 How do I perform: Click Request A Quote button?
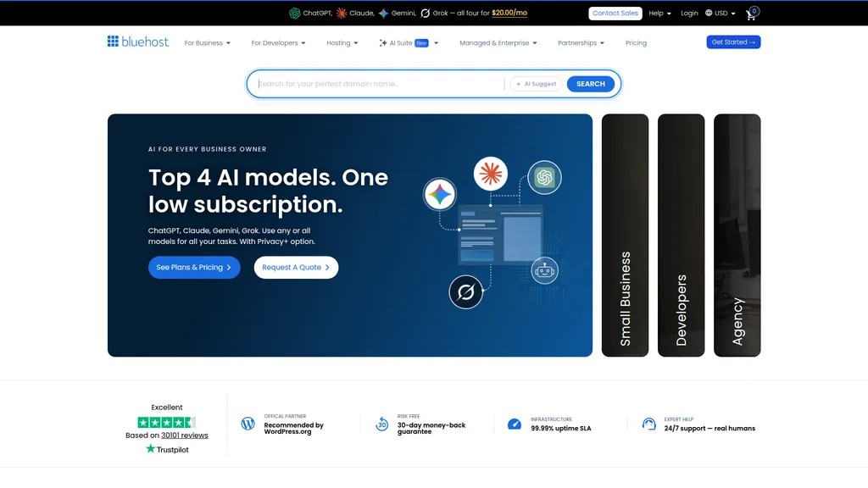[x=296, y=267]
